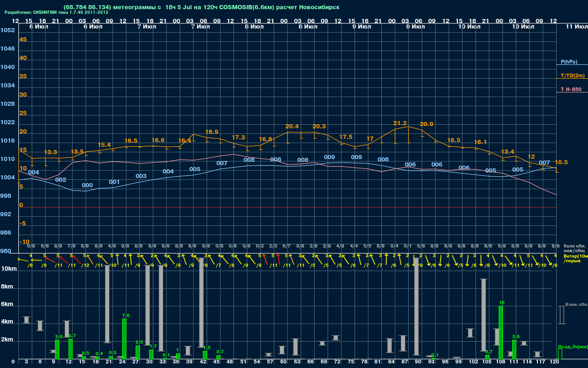This screenshot has width=588, height=368.
Task: Click forecast hour 54 on bottom axis
Action: (x=256, y=362)
